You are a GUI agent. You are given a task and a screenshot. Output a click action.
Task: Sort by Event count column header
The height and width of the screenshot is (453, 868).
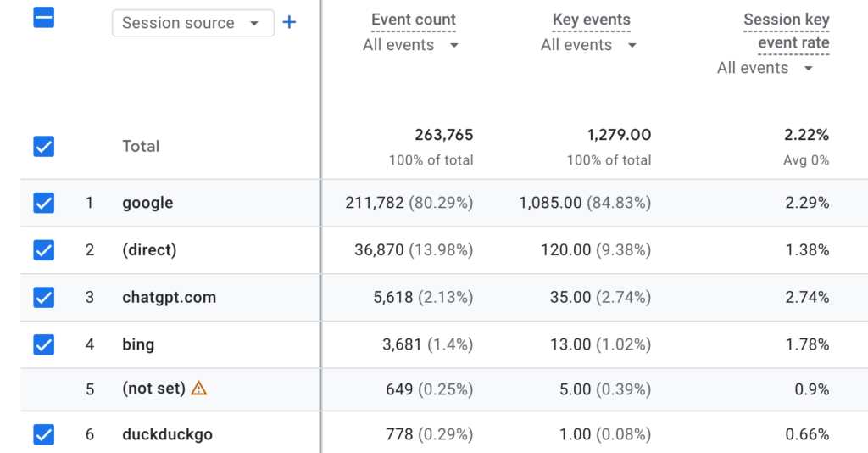pyautogui.click(x=413, y=20)
